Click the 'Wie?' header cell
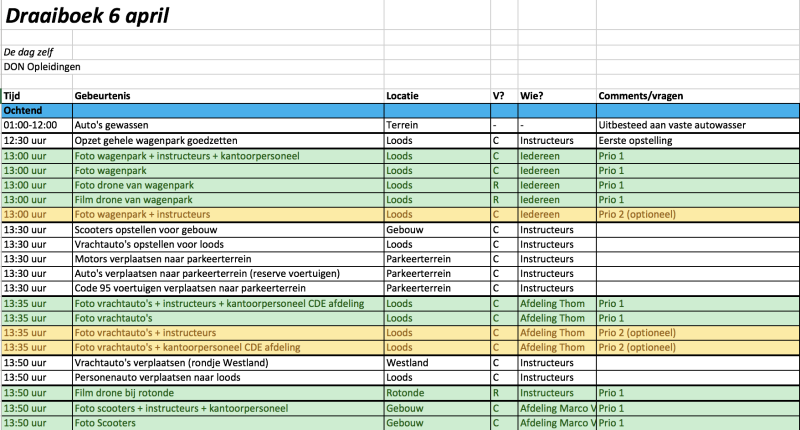 557,96
